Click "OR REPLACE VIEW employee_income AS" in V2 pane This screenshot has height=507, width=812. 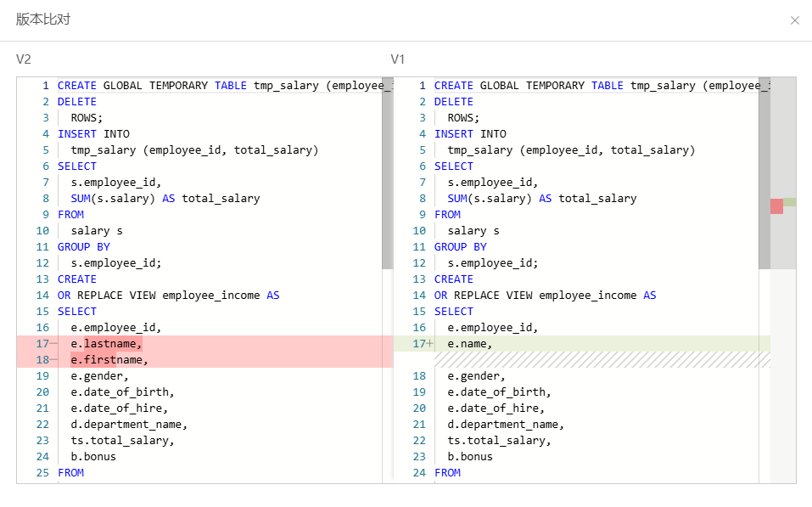click(168, 296)
